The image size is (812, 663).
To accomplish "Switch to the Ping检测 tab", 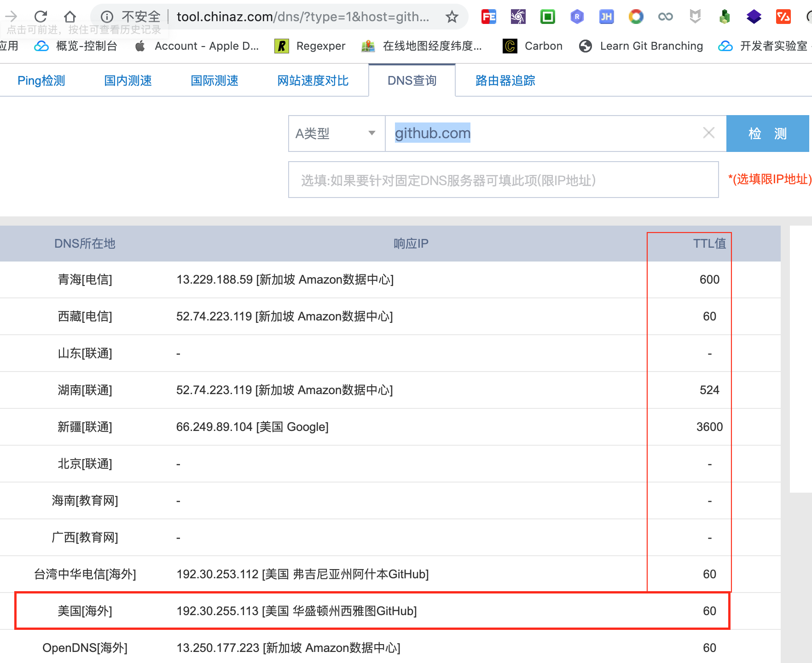I will (x=41, y=81).
